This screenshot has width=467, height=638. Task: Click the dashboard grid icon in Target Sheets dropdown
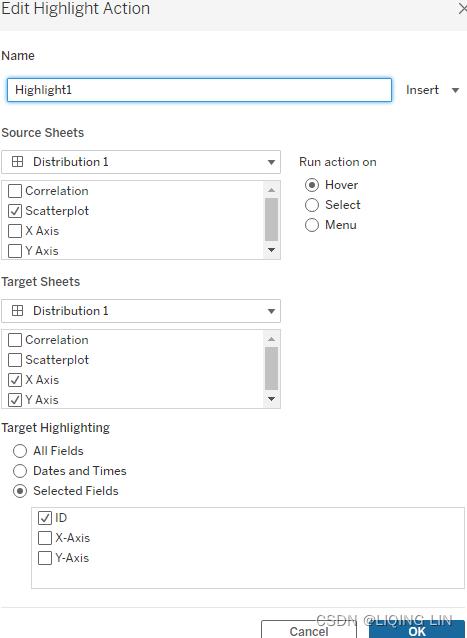tap(17, 311)
